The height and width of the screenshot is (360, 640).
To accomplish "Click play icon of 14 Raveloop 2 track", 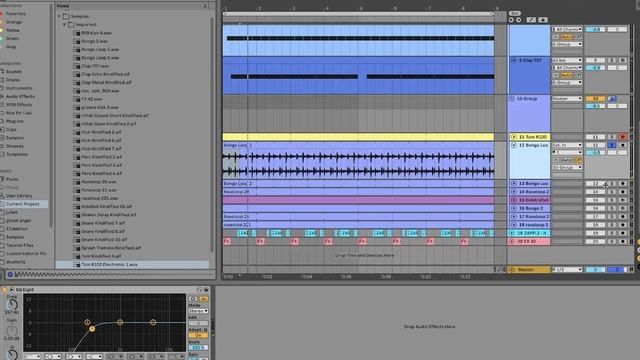I will [514, 192].
